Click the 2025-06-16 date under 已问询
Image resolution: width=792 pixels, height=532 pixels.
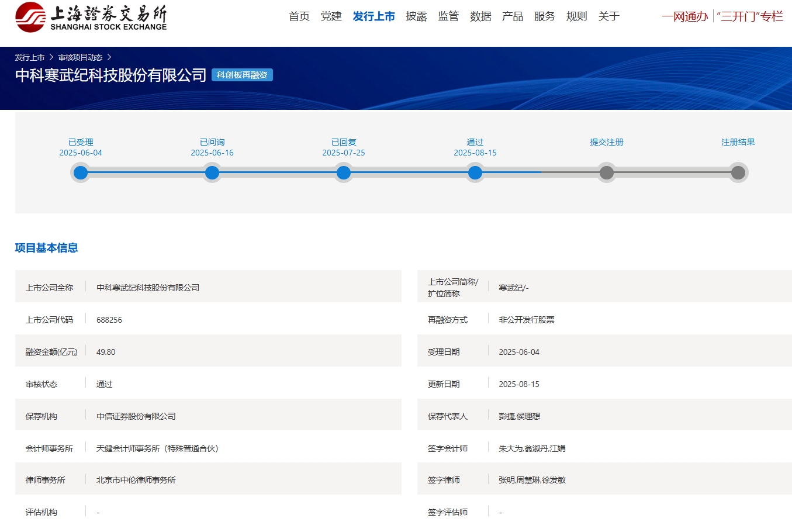(212, 153)
